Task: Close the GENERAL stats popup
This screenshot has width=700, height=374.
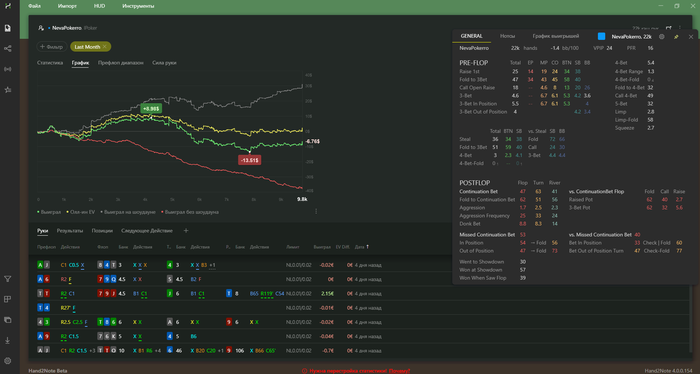Action: (x=691, y=37)
